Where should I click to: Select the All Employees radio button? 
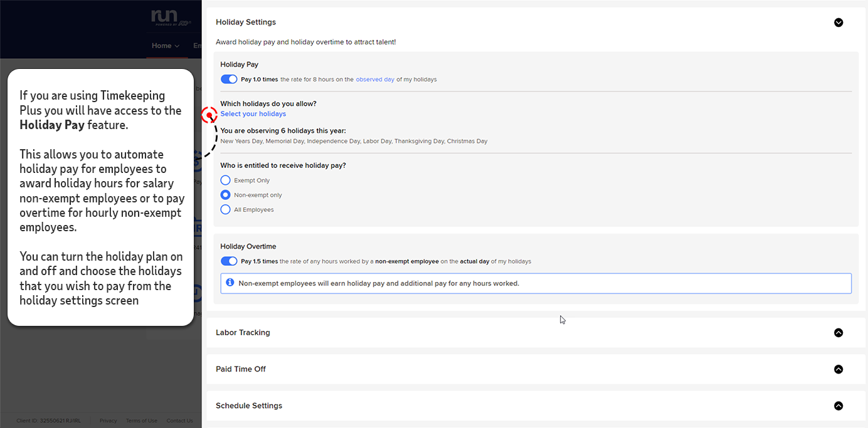(225, 209)
